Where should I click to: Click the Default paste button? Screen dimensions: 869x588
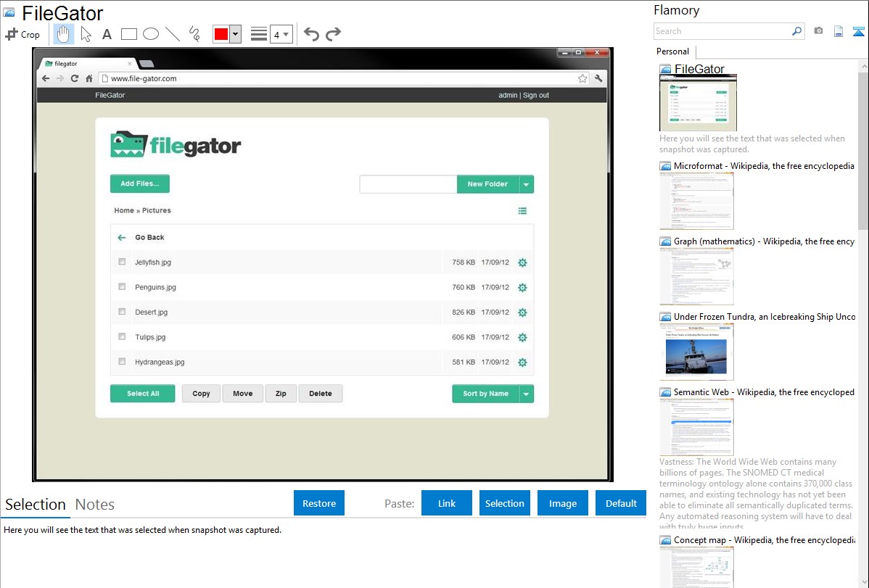[x=621, y=503]
